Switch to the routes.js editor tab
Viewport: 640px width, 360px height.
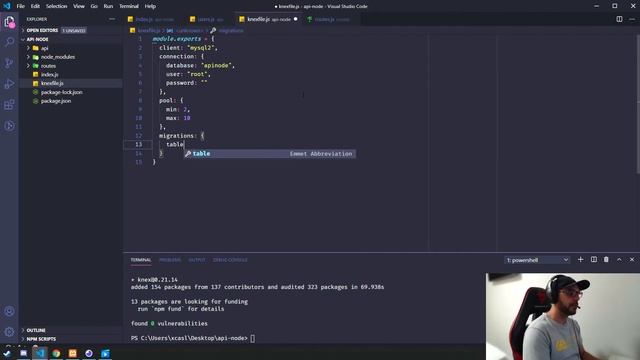coord(331,19)
